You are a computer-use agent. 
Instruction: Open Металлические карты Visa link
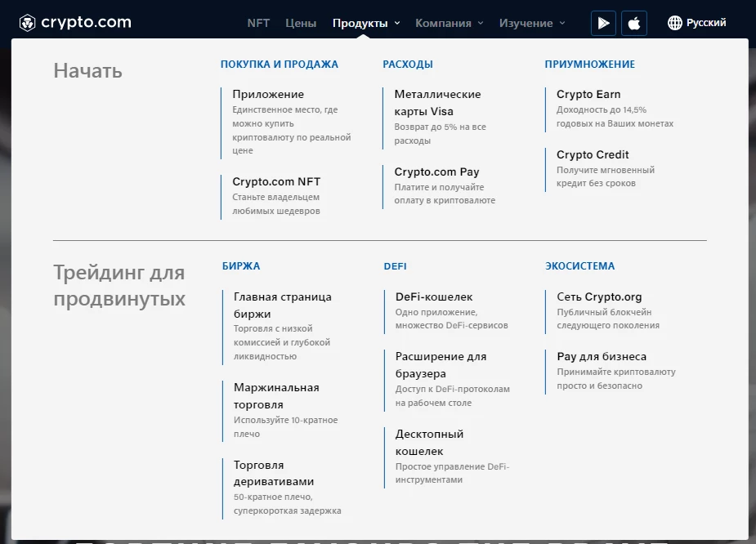click(x=437, y=103)
